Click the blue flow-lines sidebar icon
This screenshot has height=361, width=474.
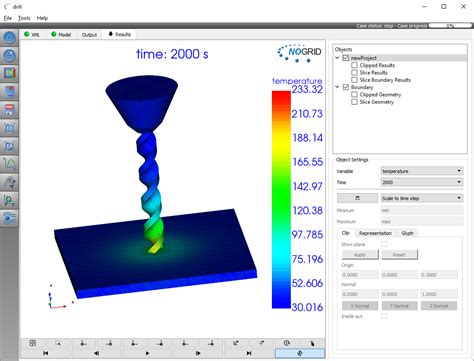click(9, 218)
